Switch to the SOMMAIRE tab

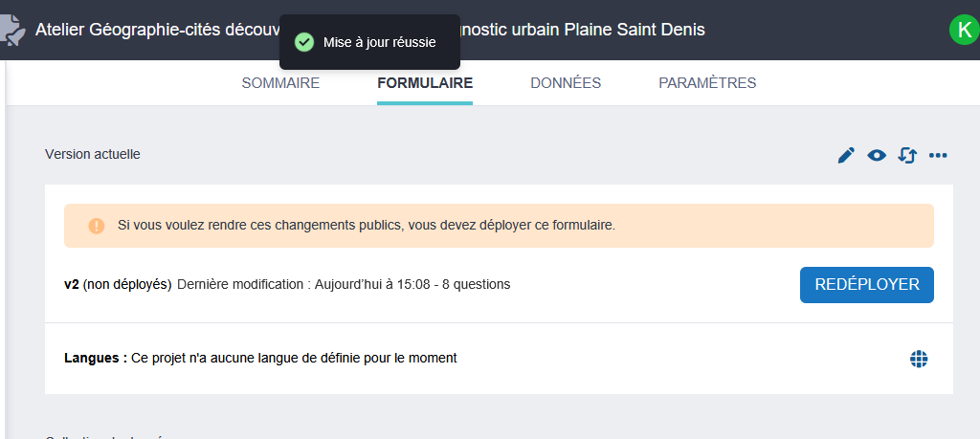(280, 83)
